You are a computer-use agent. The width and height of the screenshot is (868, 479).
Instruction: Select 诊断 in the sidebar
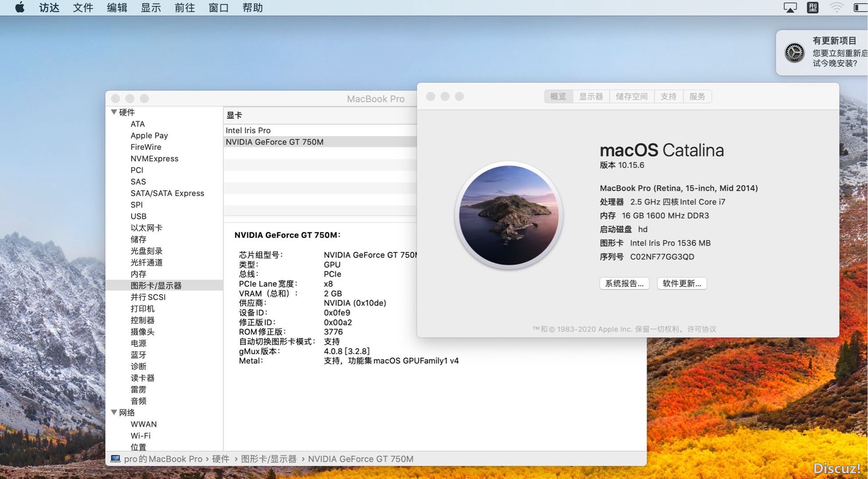(138, 366)
